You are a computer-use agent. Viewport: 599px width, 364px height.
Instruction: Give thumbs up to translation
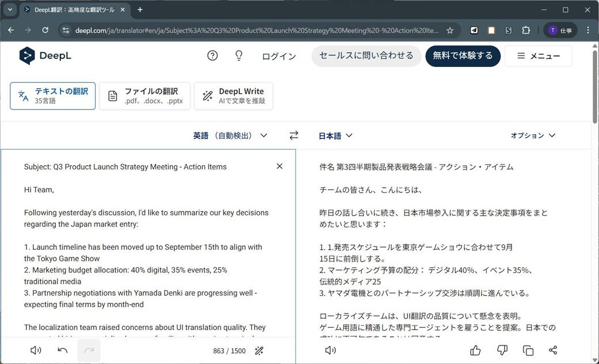475,350
